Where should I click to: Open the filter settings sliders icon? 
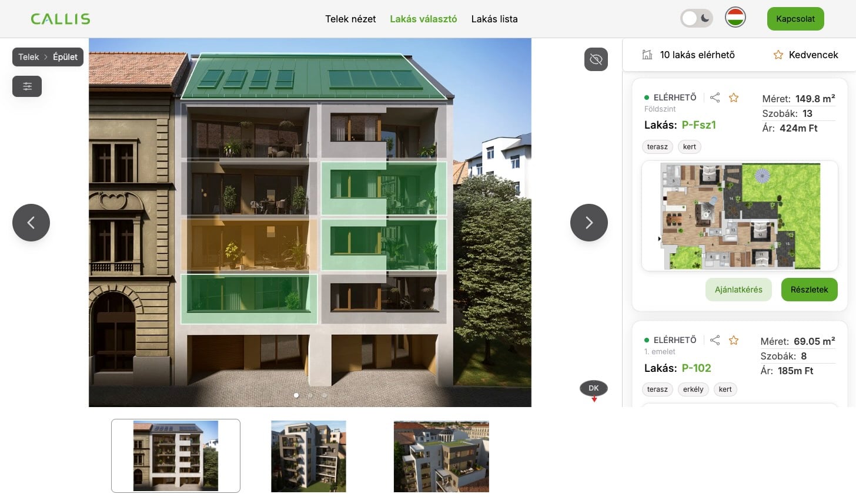pos(27,86)
